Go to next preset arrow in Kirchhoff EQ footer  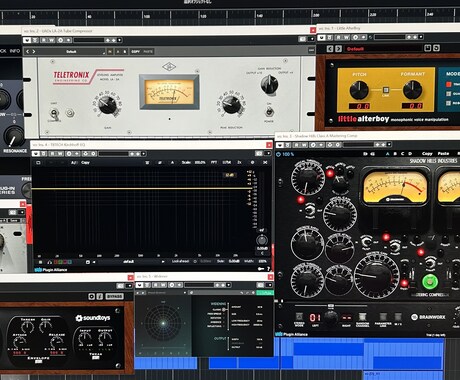click(163, 262)
